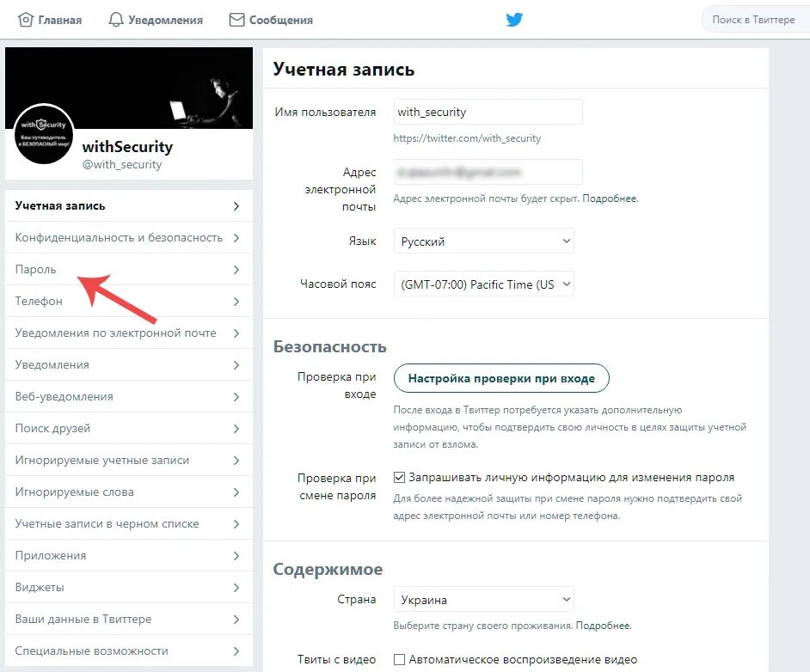Enable Автоматическое воспроизведение видео checkbox
The height and width of the screenshot is (672, 810).
point(399,659)
